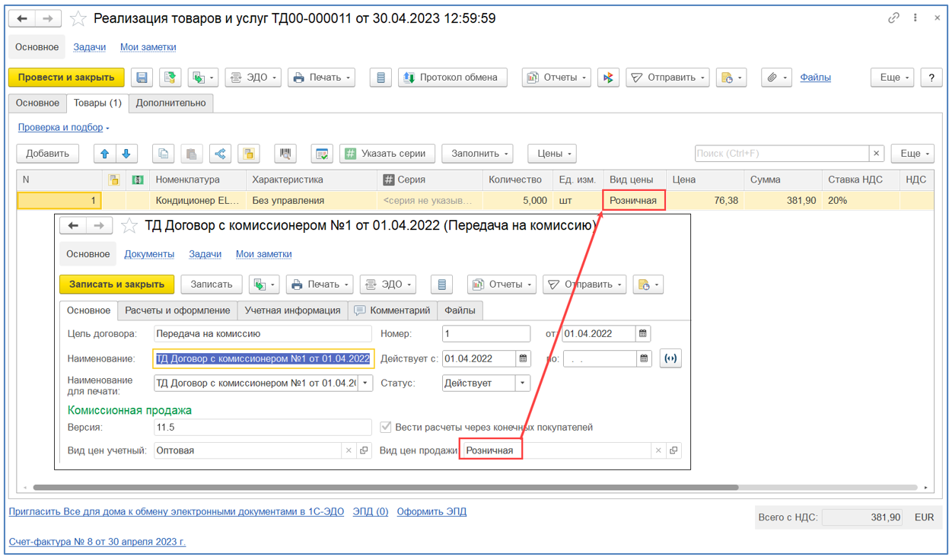Open the ЭДО dropdown in main toolbar
The image size is (949, 560).
(254, 78)
